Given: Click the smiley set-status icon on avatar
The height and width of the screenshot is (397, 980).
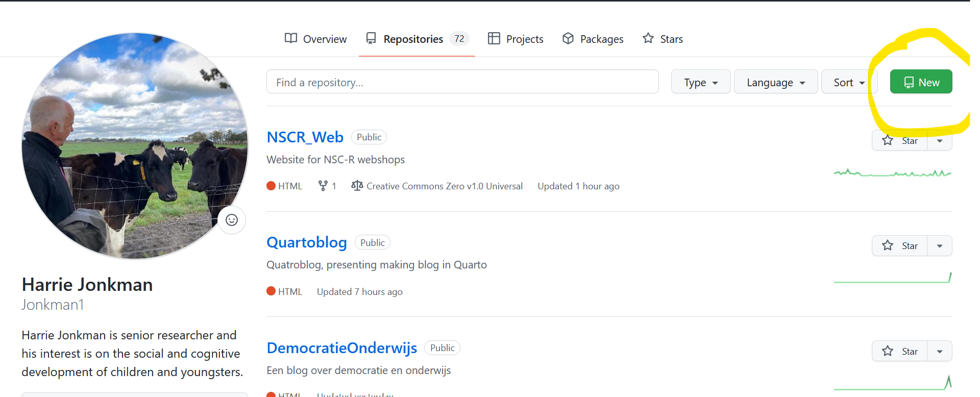Looking at the screenshot, I should click(232, 220).
